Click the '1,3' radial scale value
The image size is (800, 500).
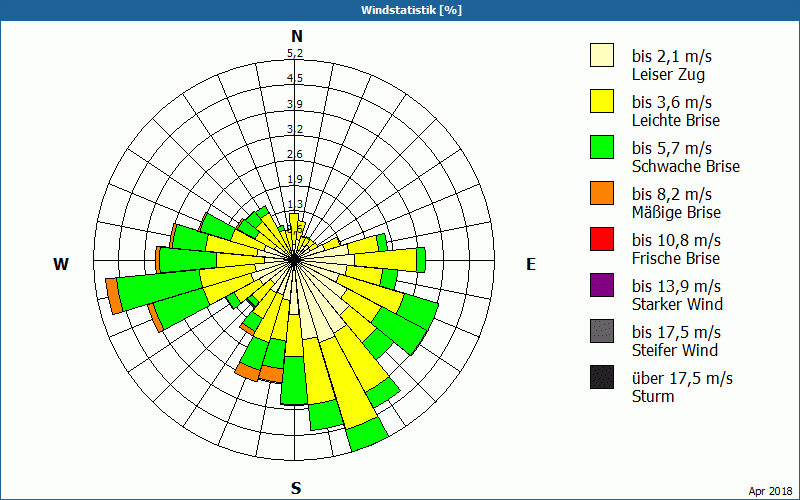point(295,205)
